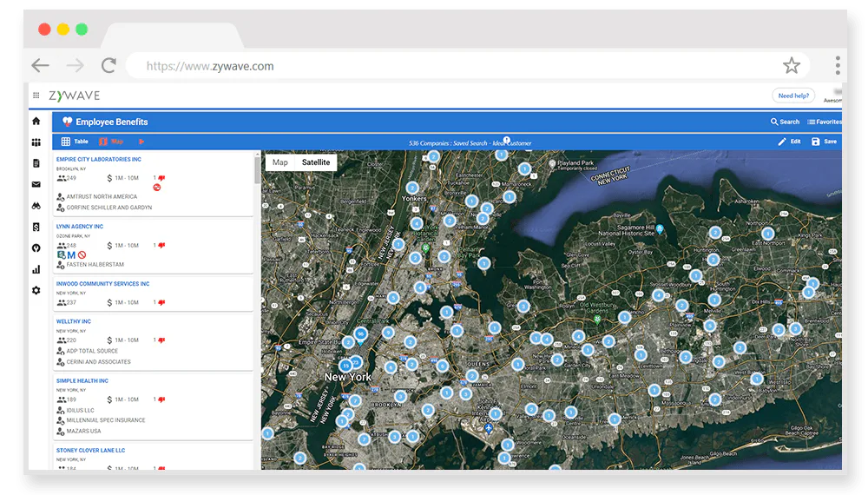Open Search in the header
The height and width of the screenshot is (495, 868).
(785, 122)
